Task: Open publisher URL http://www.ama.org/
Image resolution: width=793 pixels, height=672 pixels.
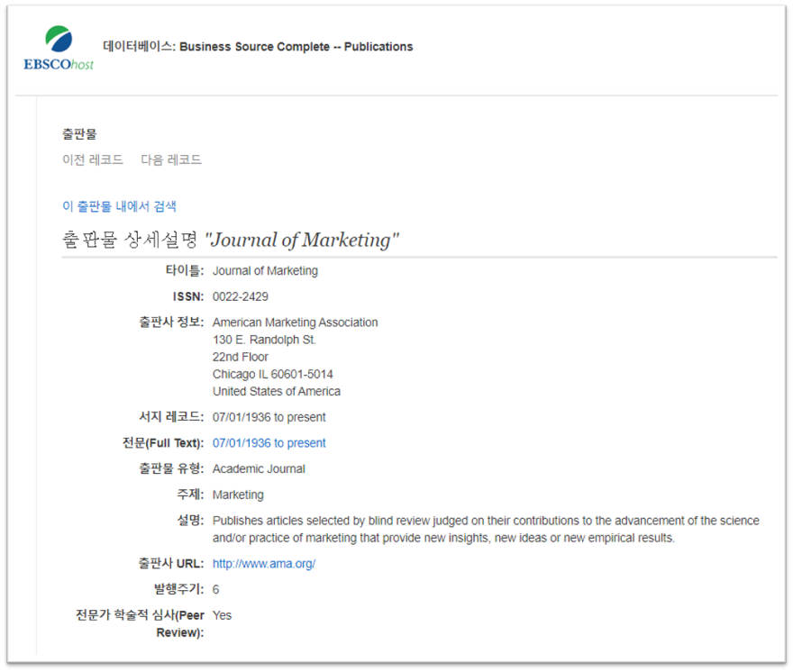Action: [264, 563]
